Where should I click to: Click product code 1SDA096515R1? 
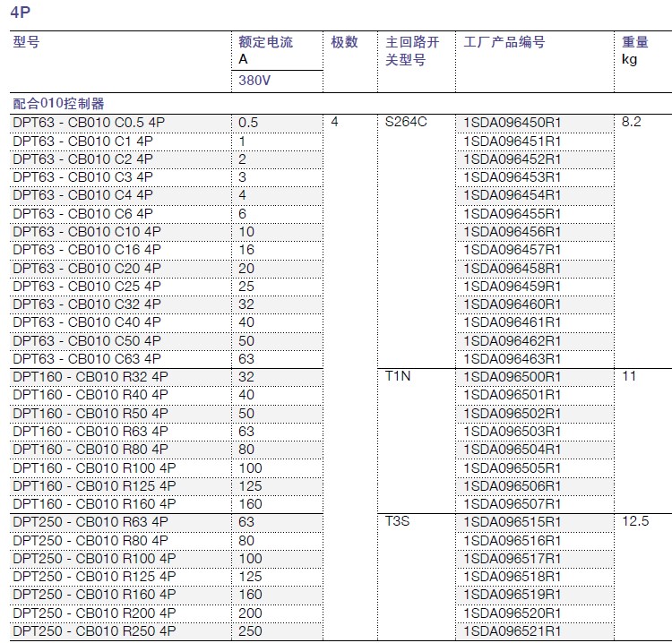[x=513, y=522]
